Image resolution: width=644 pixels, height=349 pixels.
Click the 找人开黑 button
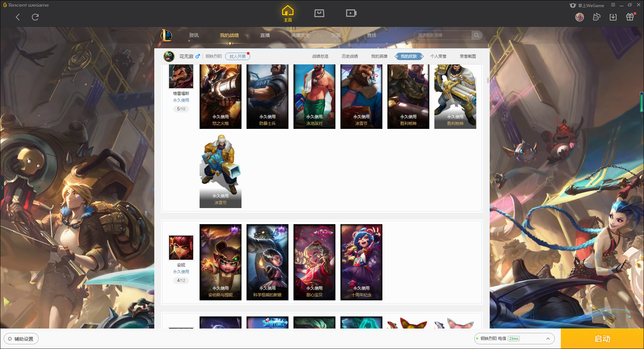tap(237, 56)
